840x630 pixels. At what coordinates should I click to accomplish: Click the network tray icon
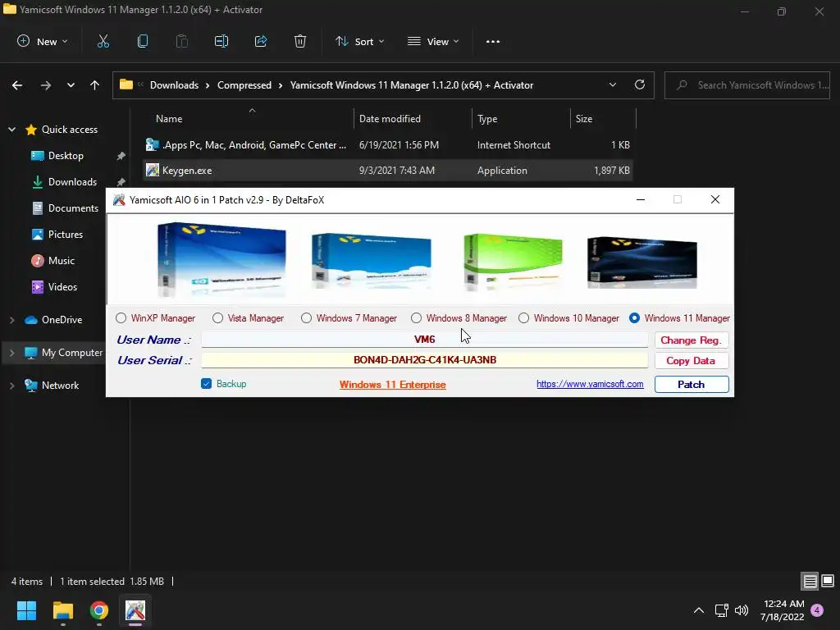[x=721, y=610]
